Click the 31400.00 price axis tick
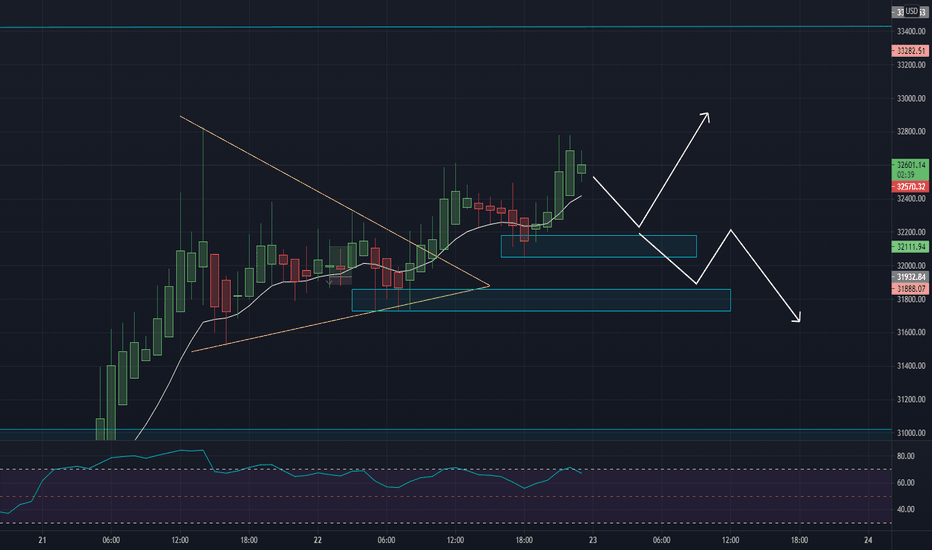932x550 pixels. [x=911, y=366]
